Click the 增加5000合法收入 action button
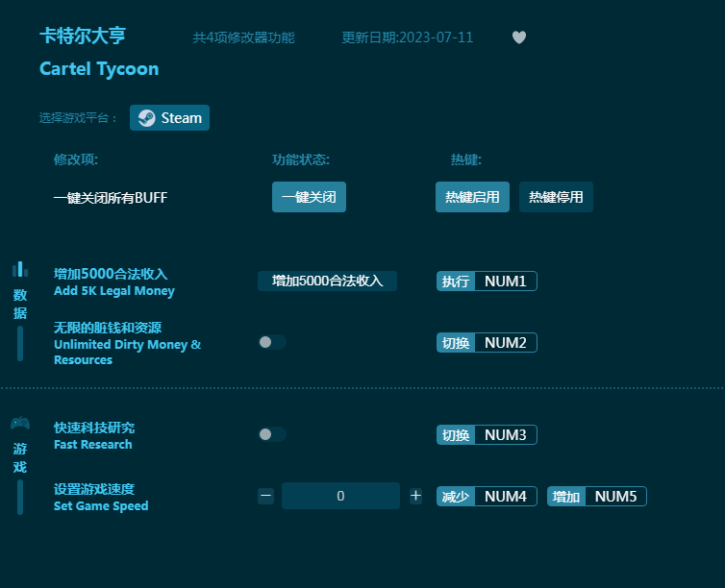The width and height of the screenshot is (725, 588). [327, 281]
